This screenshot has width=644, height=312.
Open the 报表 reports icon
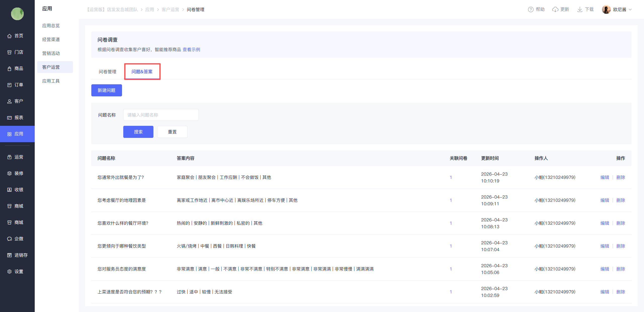pos(9,118)
